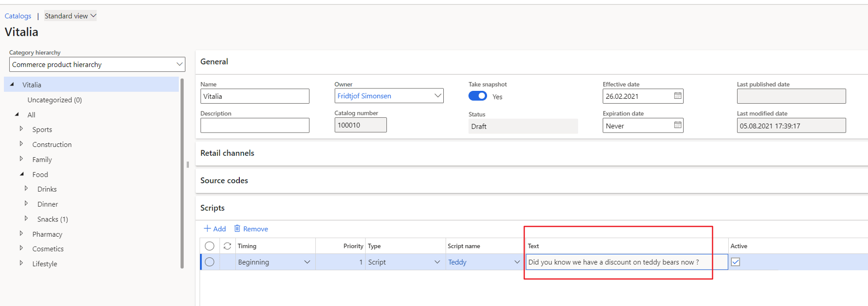Toggle the Take snapshot switch
This screenshot has width=868, height=306.
click(477, 96)
